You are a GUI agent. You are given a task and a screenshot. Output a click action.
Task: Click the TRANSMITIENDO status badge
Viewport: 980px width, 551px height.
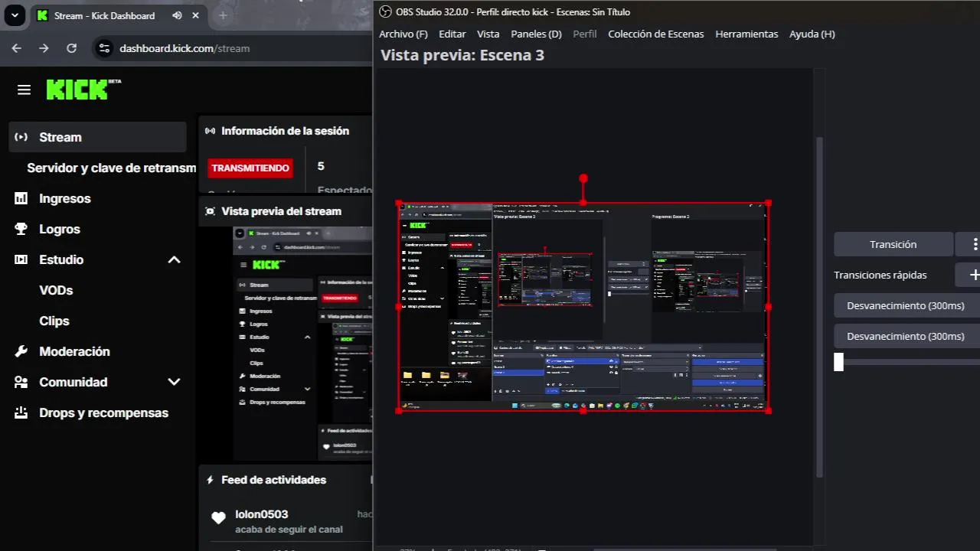coord(250,168)
